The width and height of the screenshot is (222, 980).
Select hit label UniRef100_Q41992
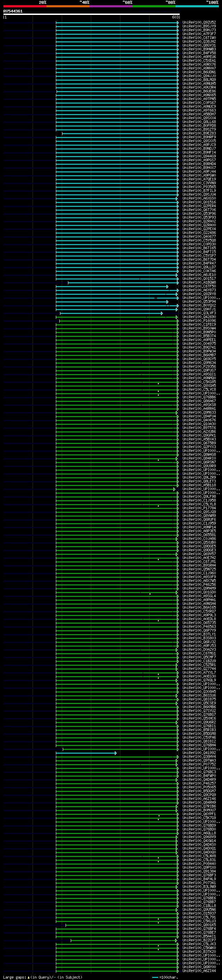199,753
